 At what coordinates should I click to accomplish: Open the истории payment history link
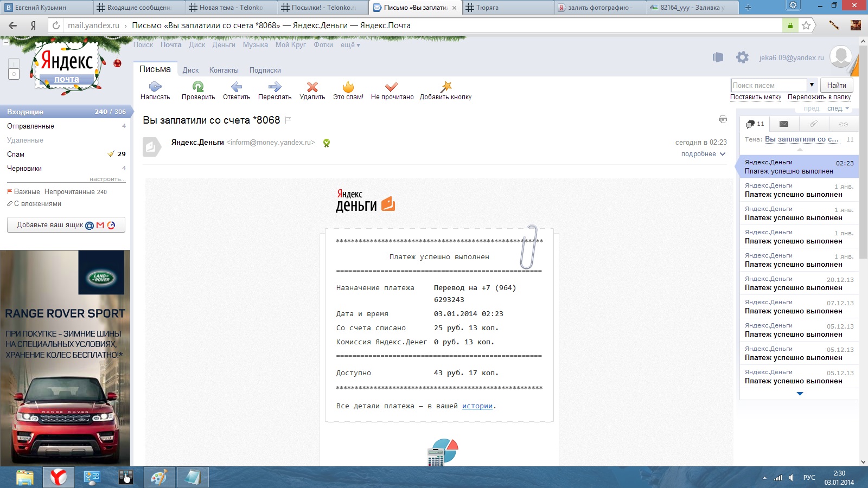[477, 406]
